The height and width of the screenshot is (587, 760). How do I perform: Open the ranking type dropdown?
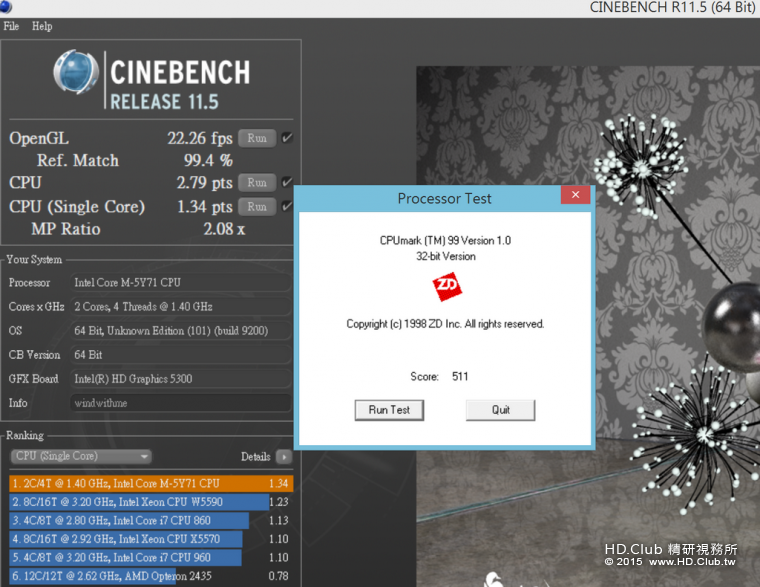click(x=81, y=457)
